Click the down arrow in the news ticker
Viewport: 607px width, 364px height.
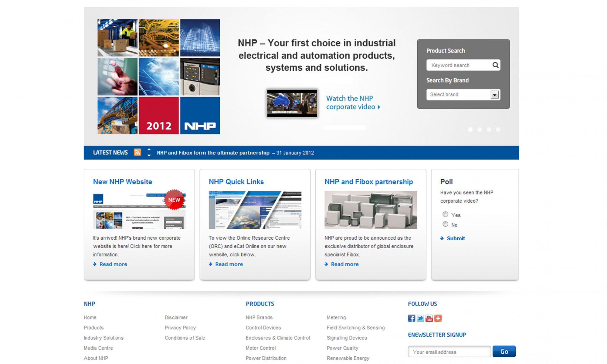click(149, 155)
